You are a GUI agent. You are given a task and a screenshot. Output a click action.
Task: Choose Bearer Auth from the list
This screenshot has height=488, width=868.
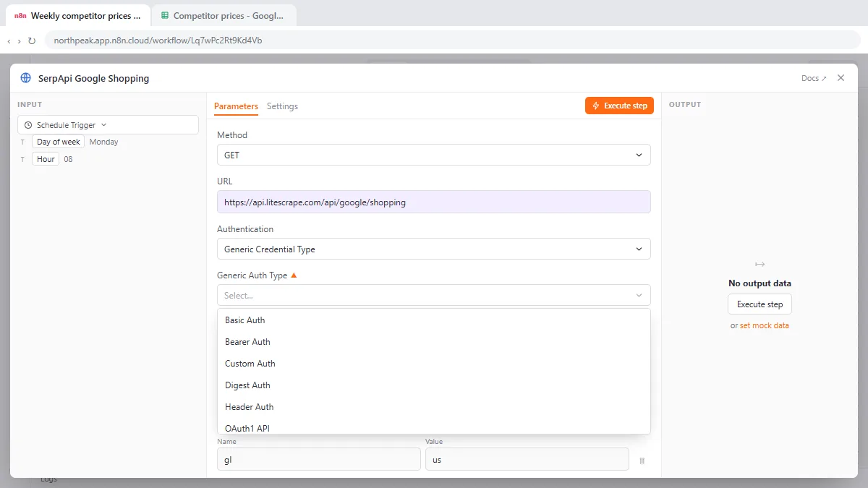click(434, 342)
